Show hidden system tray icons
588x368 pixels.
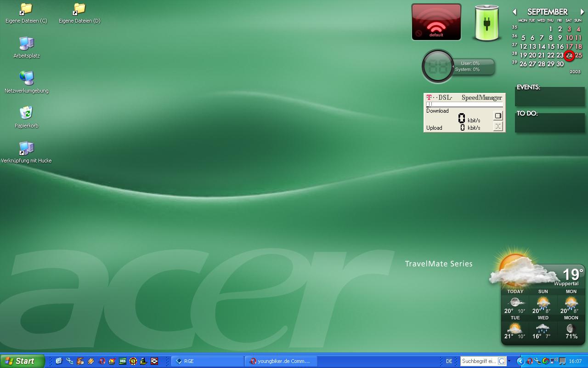(520, 361)
